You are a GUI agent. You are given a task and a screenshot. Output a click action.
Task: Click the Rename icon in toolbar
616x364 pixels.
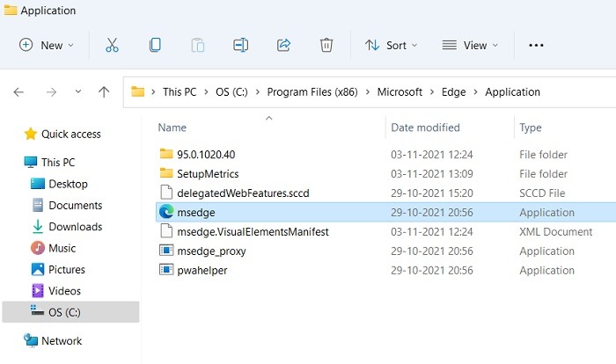click(240, 45)
